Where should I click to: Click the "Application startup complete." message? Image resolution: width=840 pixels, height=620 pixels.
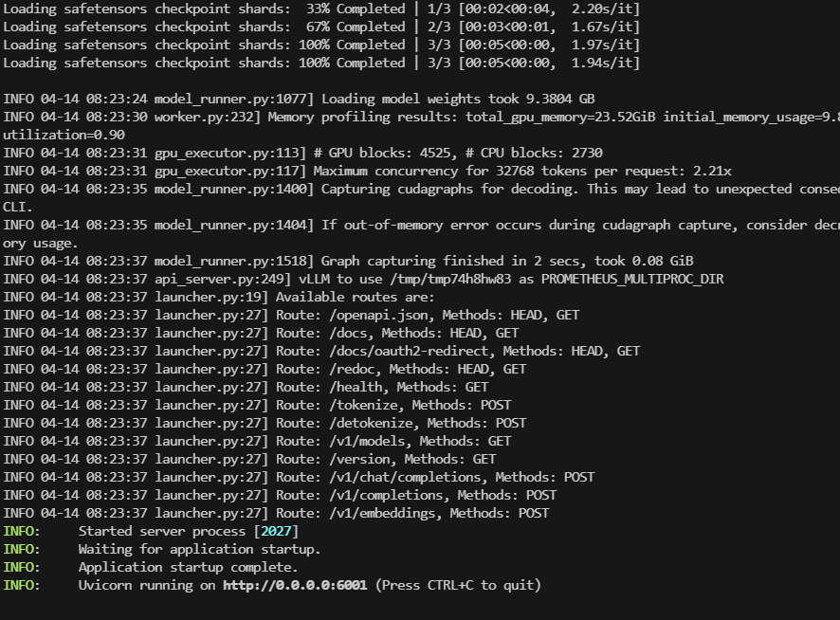click(188, 567)
